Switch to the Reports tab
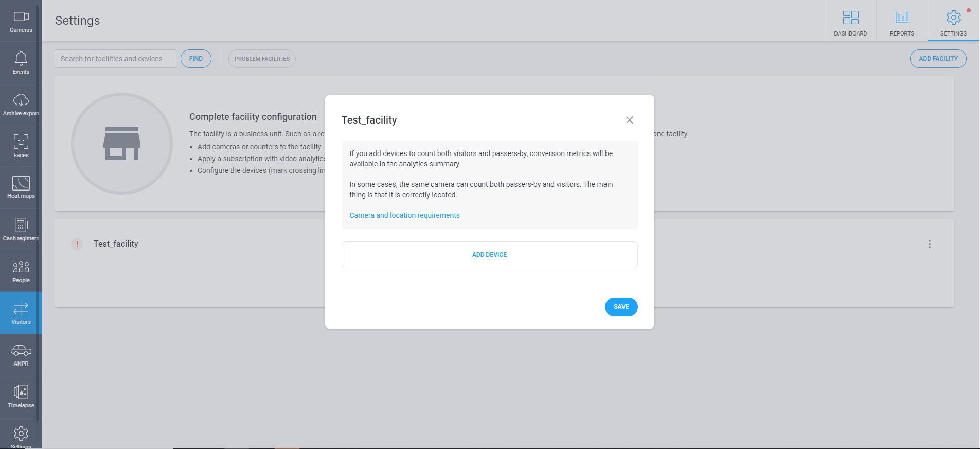The height and width of the screenshot is (449, 980). 902,21
